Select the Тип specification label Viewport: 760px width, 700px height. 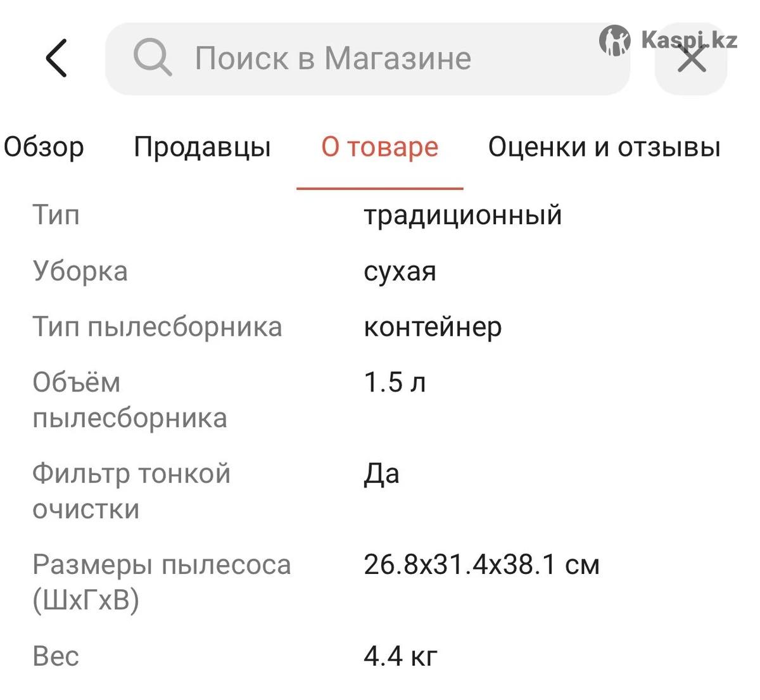[x=56, y=215]
